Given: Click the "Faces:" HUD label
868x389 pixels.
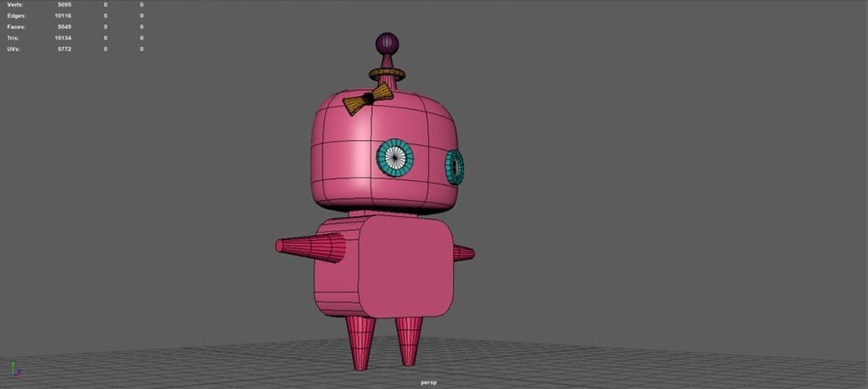Looking at the screenshot, I should [x=16, y=27].
